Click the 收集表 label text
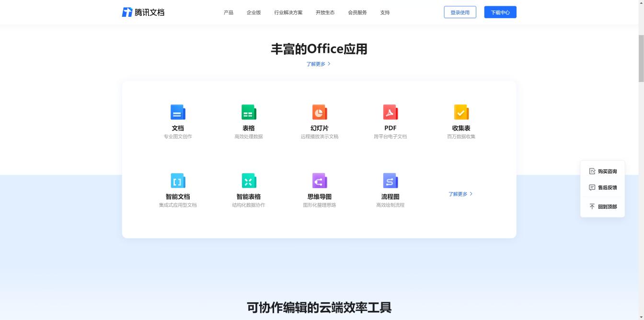644x320 pixels. point(461,128)
